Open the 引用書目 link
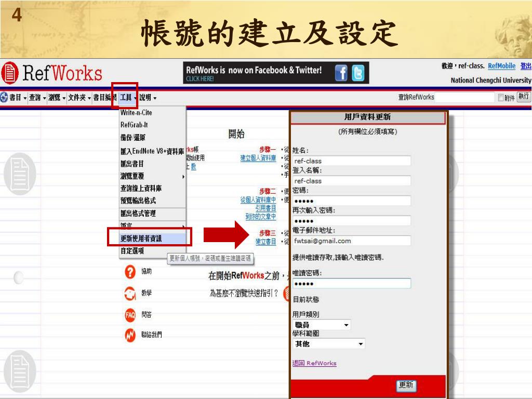Viewport: 532px width, 399px height. (x=265, y=208)
